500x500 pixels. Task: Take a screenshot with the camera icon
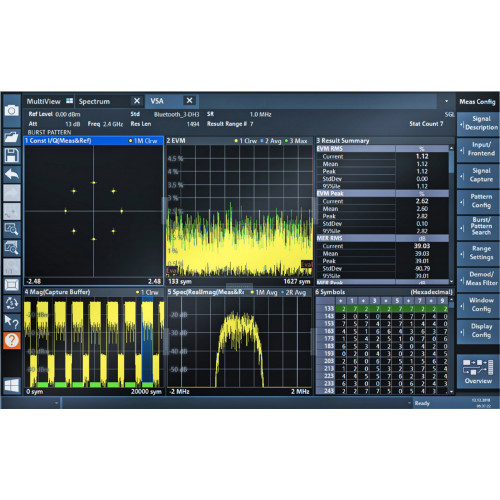tap(12, 110)
